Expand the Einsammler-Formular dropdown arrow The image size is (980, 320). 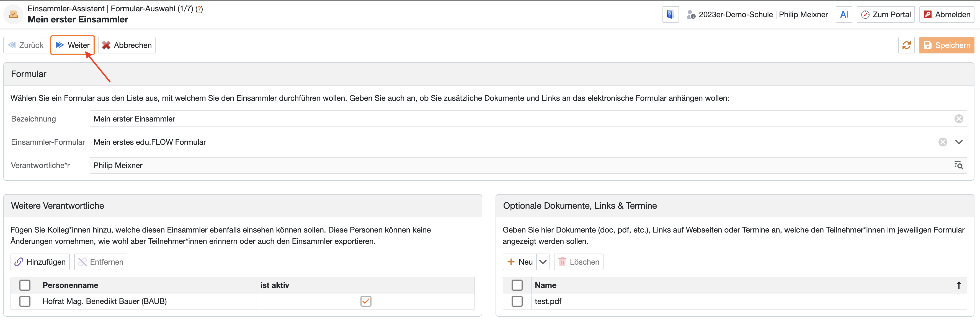(x=958, y=142)
